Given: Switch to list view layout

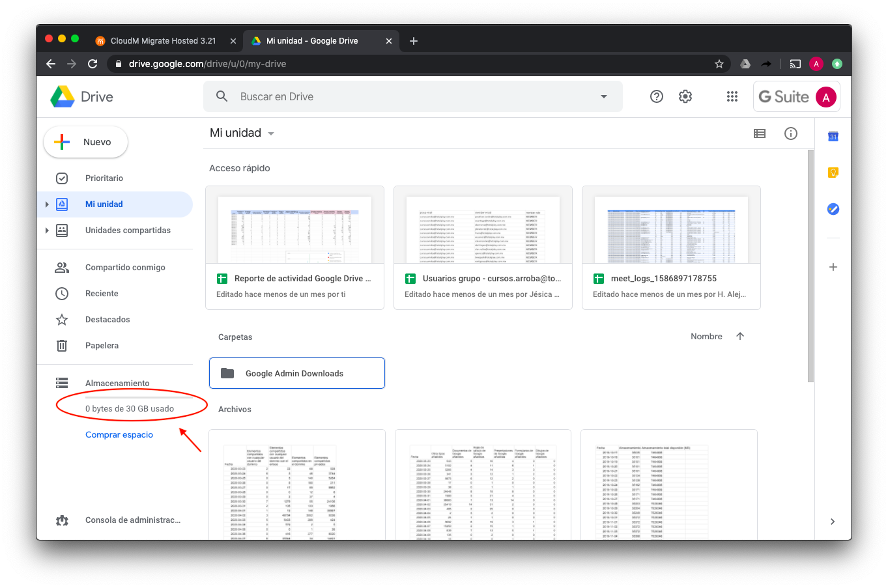Looking at the screenshot, I should [x=760, y=133].
